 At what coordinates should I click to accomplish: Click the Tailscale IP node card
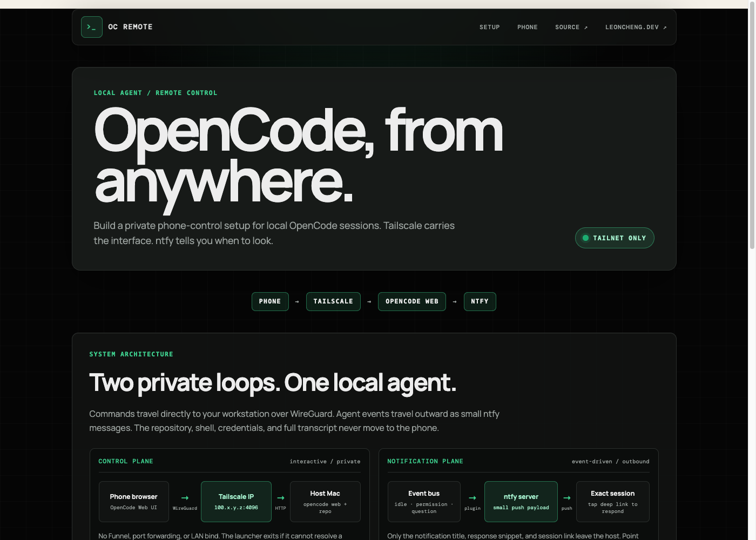[236, 502]
